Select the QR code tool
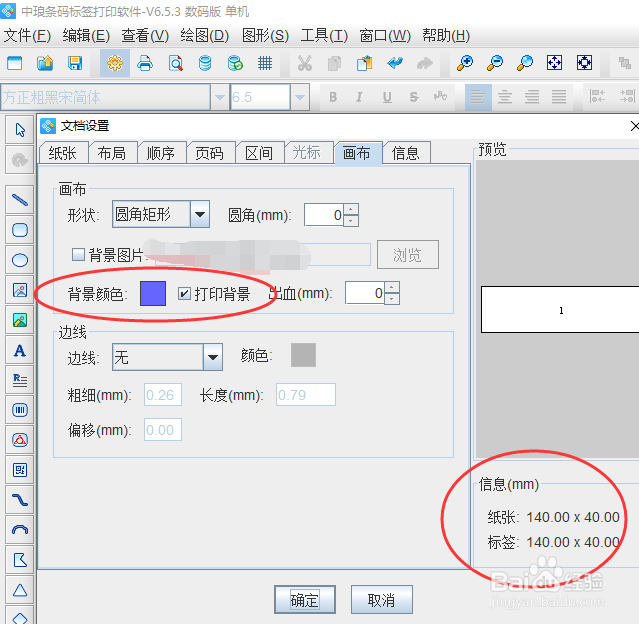Viewport: 639px width, 624px height. [x=20, y=470]
